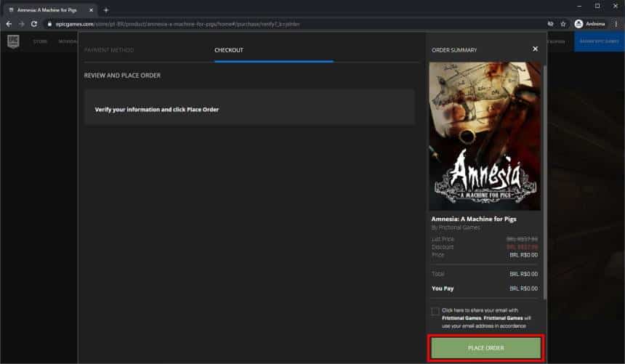Tick the share email with Frictional Games checkbox
The width and height of the screenshot is (625, 364).
pos(435,311)
